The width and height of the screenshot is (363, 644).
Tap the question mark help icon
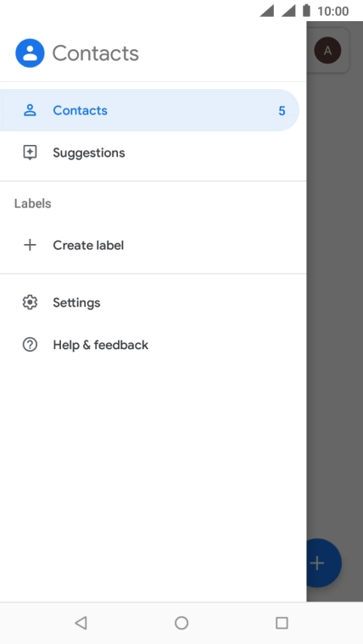point(30,345)
